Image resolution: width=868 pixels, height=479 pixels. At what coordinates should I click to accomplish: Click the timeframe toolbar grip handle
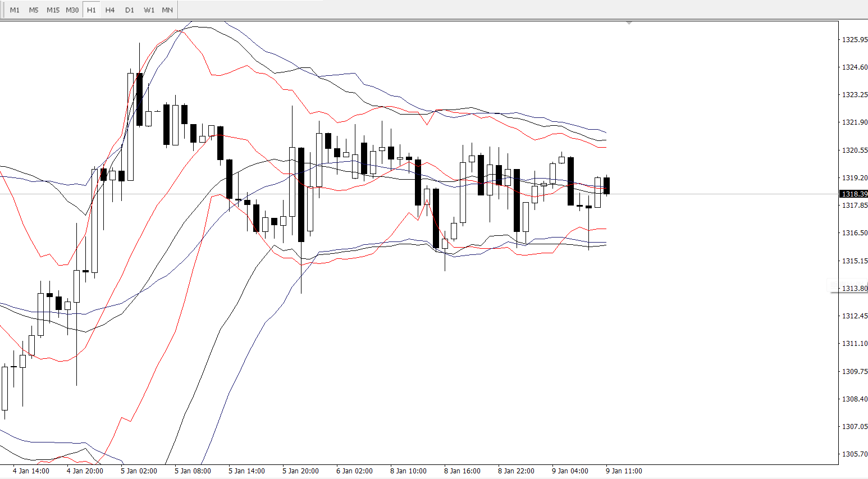[3, 10]
